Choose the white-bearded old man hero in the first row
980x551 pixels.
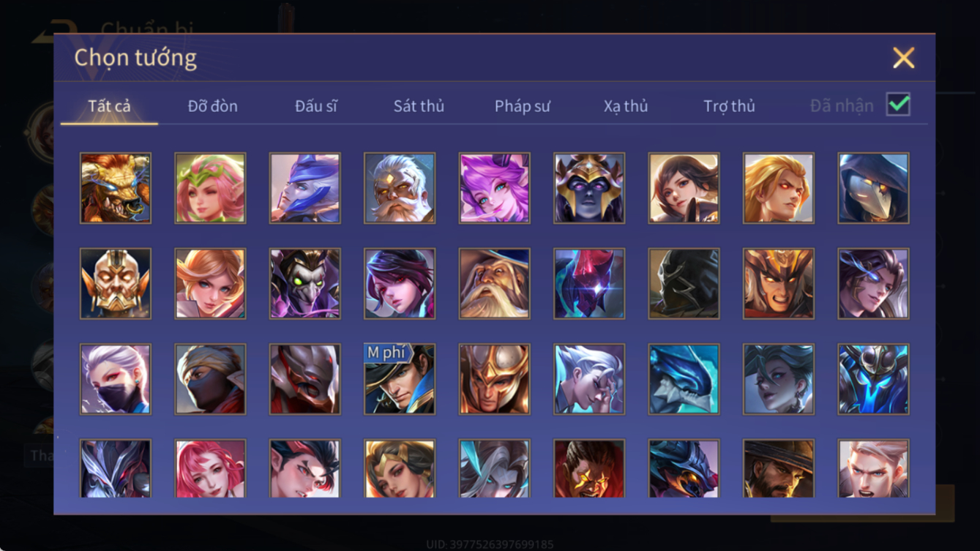400,188
